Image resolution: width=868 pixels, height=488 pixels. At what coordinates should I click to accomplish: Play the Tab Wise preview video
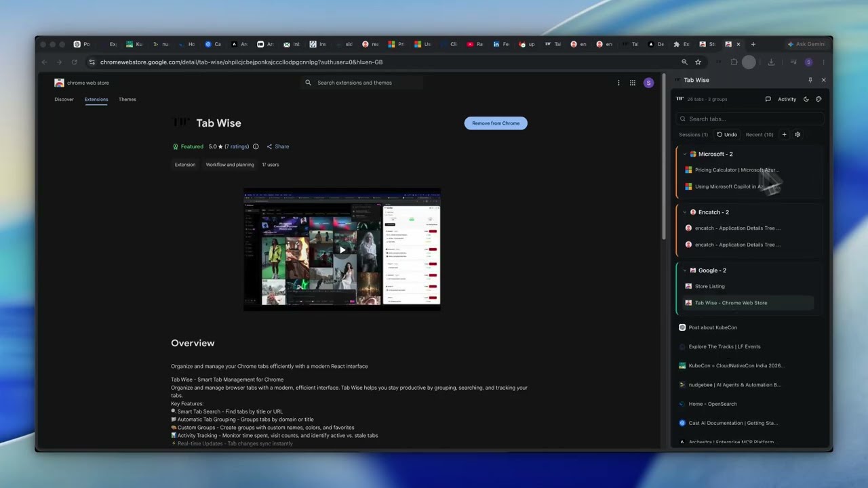pyautogui.click(x=342, y=249)
